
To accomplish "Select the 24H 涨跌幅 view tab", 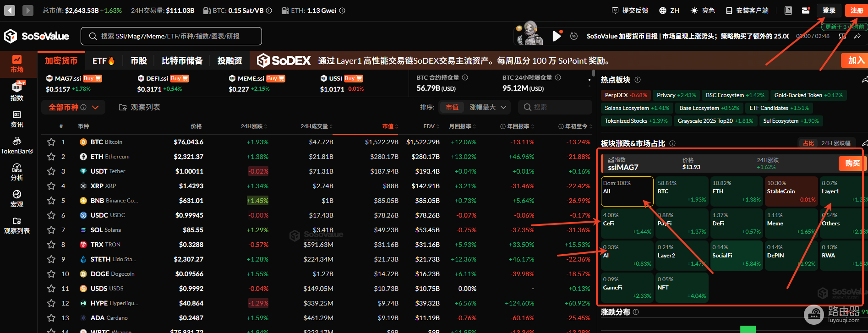I will (835, 143).
